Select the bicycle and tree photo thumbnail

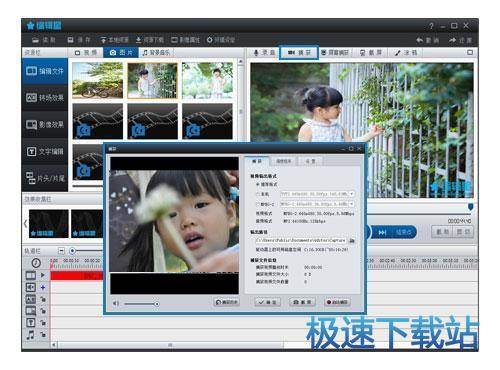[98, 80]
